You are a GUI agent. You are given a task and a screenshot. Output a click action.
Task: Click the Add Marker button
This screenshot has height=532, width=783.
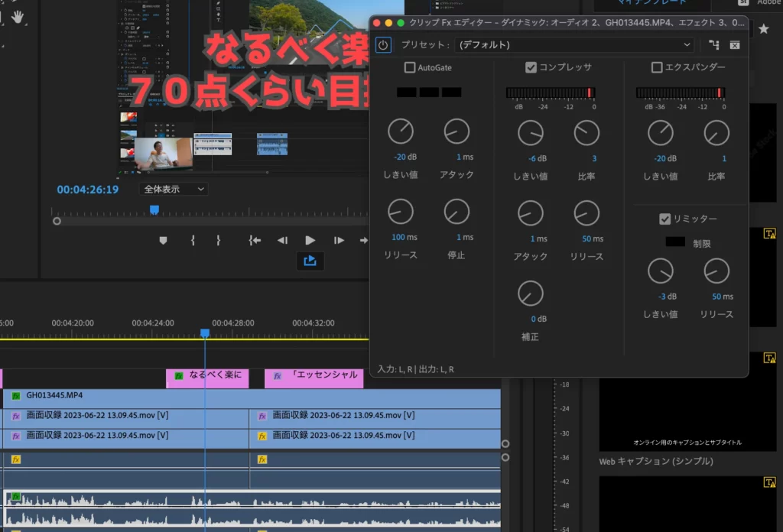(163, 241)
